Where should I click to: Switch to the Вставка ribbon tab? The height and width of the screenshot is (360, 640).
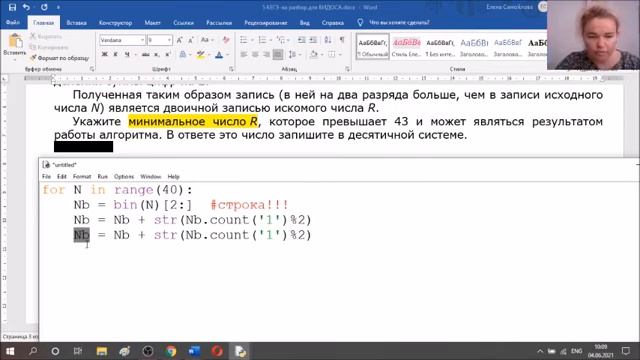pyautogui.click(x=76, y=23)
